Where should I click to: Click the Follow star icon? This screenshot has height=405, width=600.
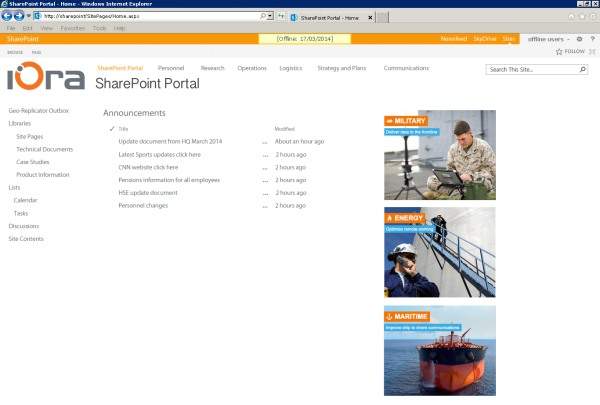559,51
